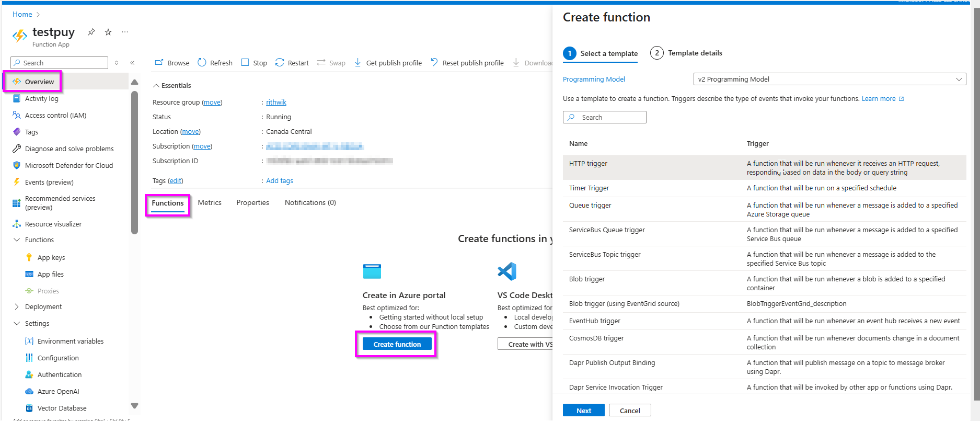This screenshot has height=421, width=980.
Task: Open Vector Database sidebar item
Action: point(62,408)
